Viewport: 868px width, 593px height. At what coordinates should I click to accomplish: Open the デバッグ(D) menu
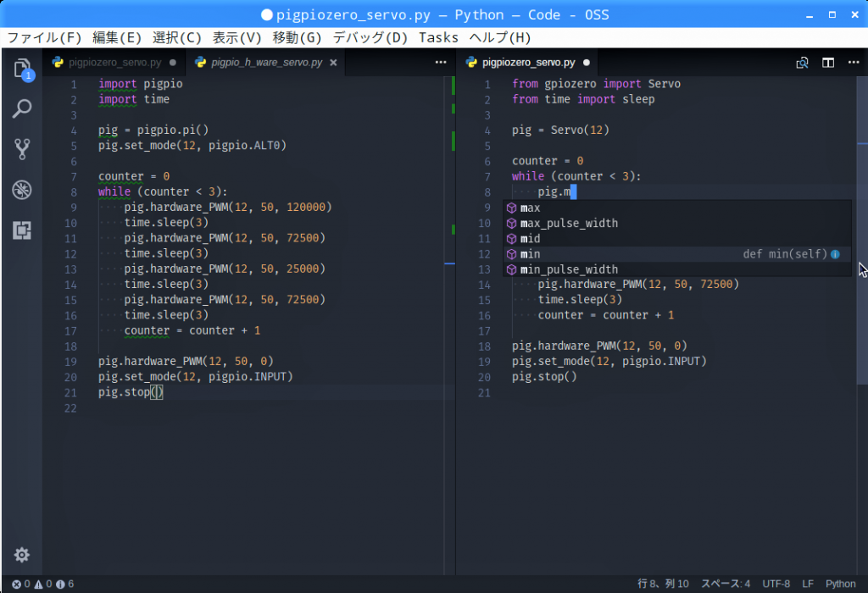(370, 37)
